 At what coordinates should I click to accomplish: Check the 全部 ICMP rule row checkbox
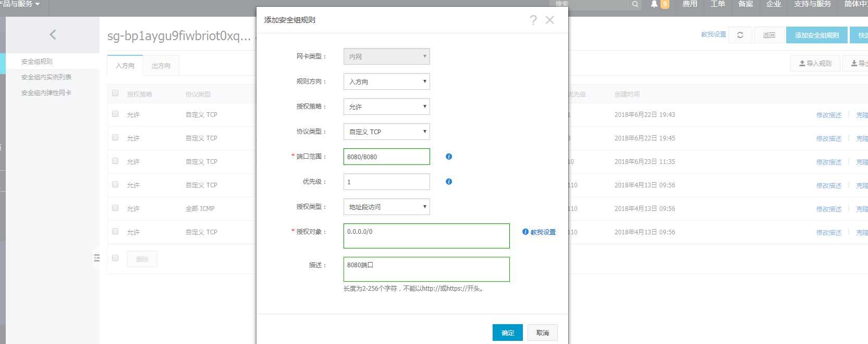115,208
